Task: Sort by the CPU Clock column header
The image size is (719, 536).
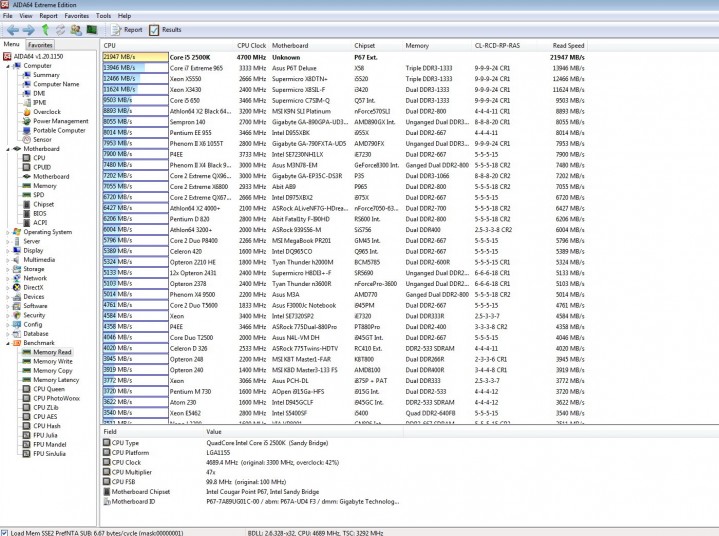Action: pos(251,45)
